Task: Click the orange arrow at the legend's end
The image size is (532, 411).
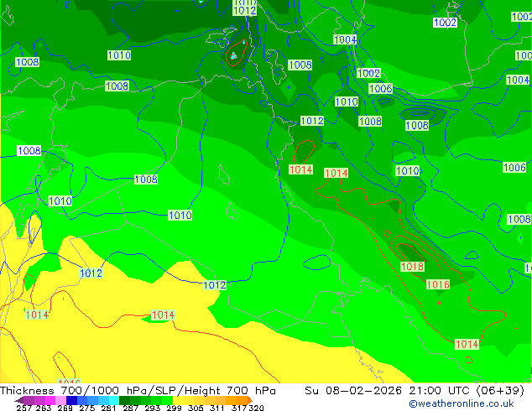Action: [x=250, y=400]
